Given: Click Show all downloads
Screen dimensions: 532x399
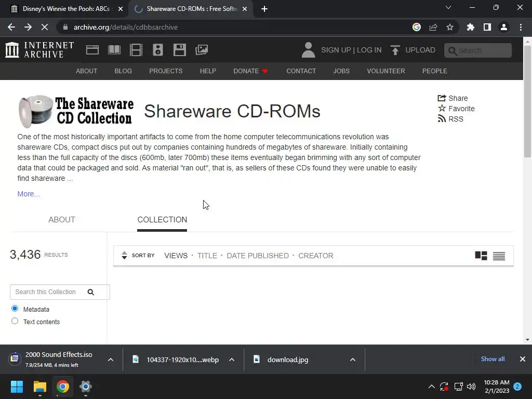Looking at the screenshot, I should (x=493, y=359).
